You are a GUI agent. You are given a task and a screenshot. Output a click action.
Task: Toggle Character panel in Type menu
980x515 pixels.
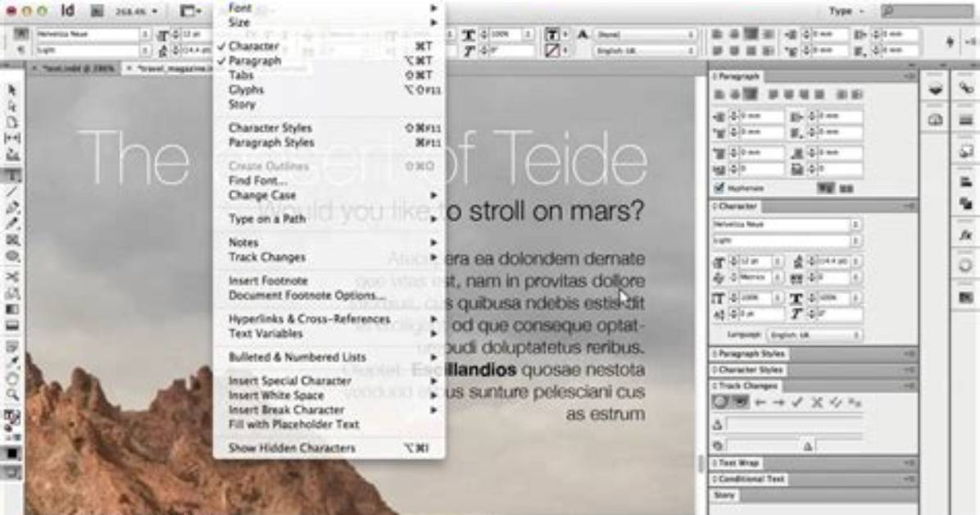pyautogui.click(x=253, y=46)
